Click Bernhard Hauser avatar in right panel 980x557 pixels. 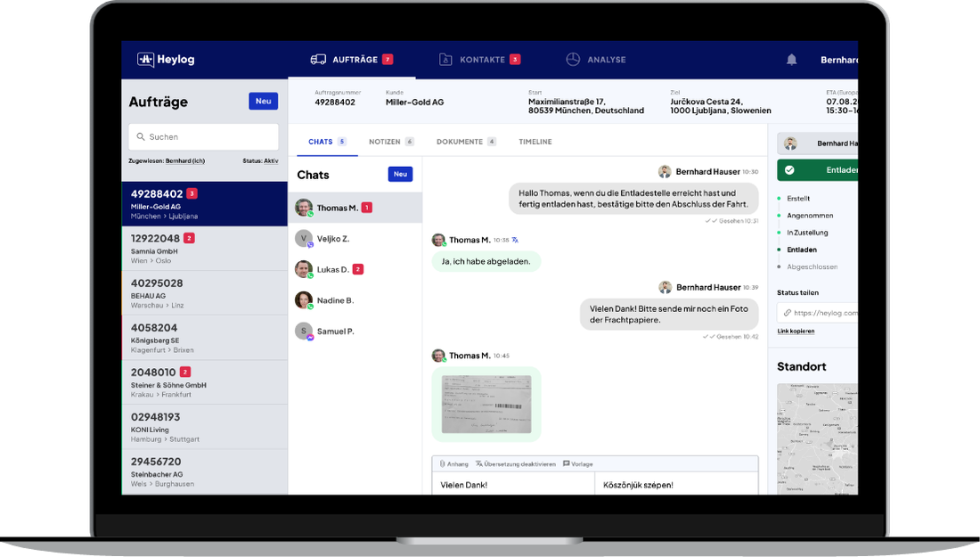coord(790,143)
